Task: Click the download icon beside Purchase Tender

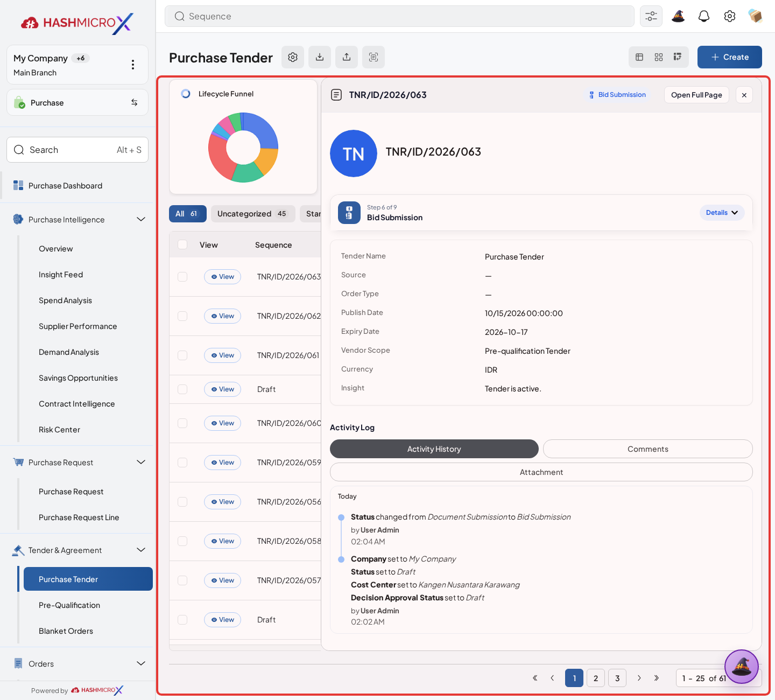Action: pyautogui.click(x=320, y=57)
